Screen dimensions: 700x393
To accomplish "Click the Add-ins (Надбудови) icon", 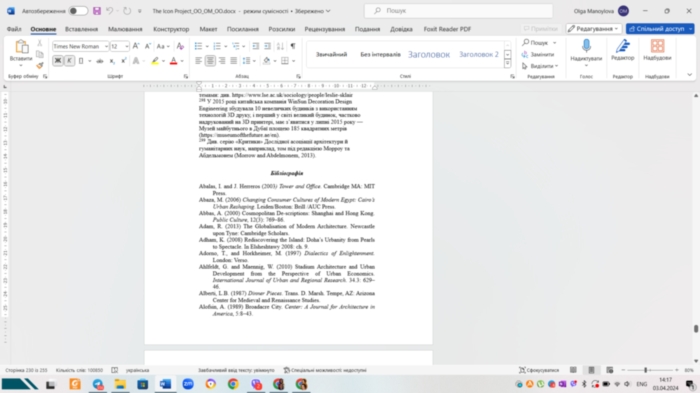I will 657,46.
